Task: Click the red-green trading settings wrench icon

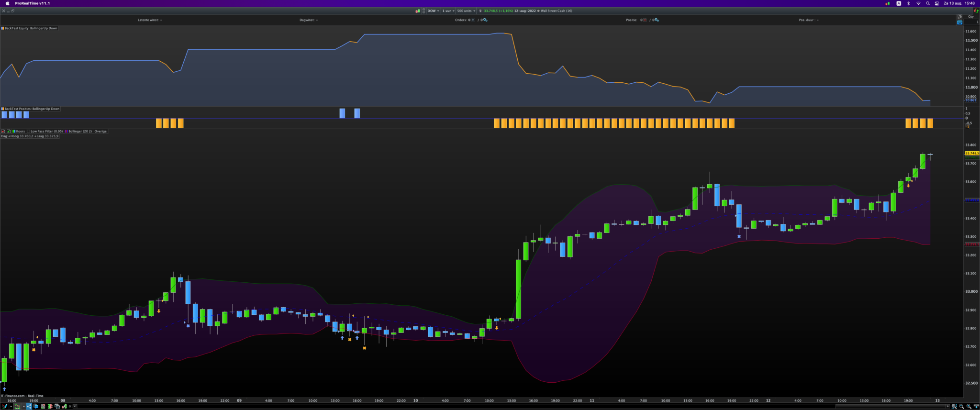Action: click(x=65, y=406)
